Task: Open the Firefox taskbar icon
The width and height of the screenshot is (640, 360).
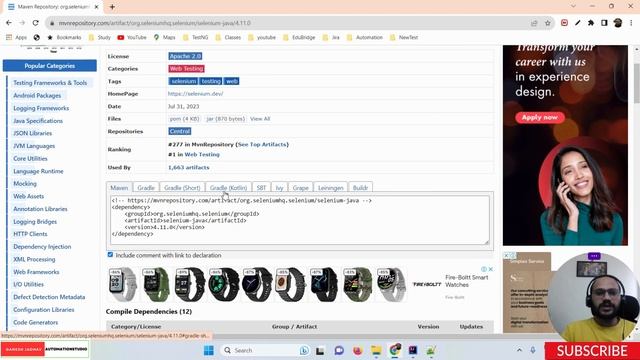Action: tap(358, 350)
